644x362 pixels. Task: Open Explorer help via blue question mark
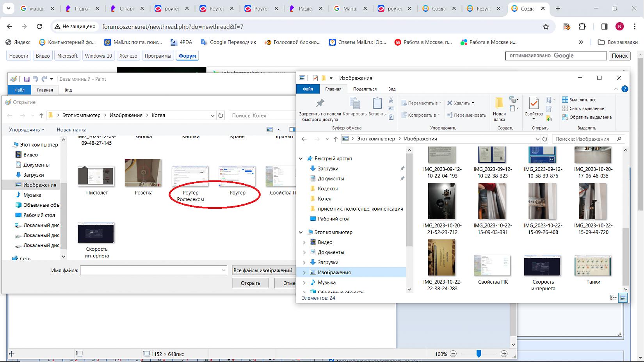[x=624, y=89]
